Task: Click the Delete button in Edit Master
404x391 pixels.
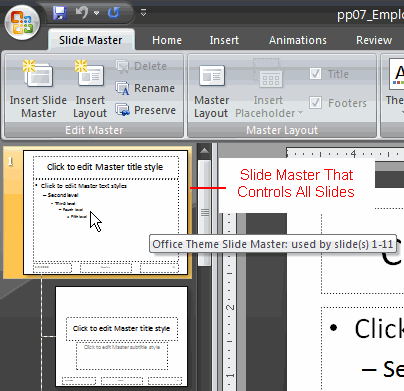Action: tap(141, 66)
